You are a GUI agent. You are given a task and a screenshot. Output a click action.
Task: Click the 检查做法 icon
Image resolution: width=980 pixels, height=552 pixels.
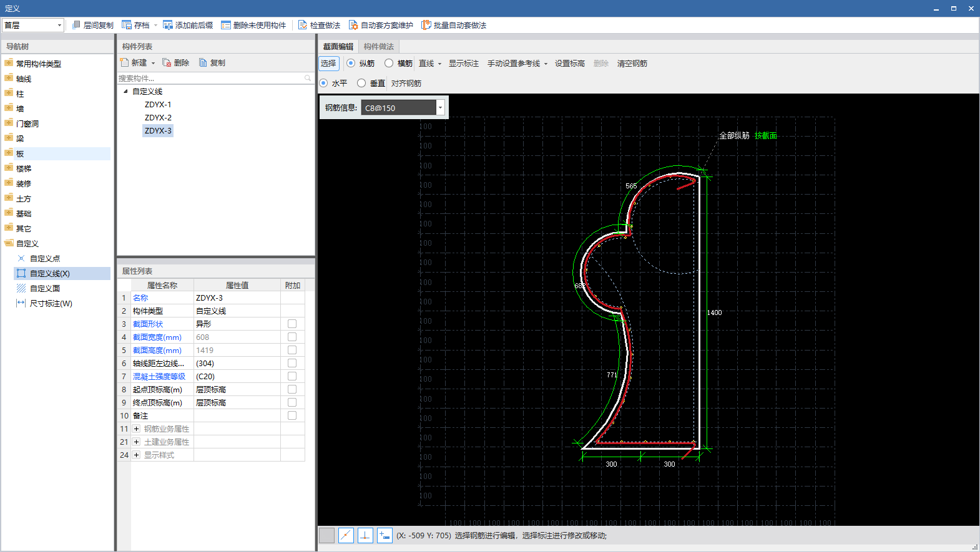[303, 25]
